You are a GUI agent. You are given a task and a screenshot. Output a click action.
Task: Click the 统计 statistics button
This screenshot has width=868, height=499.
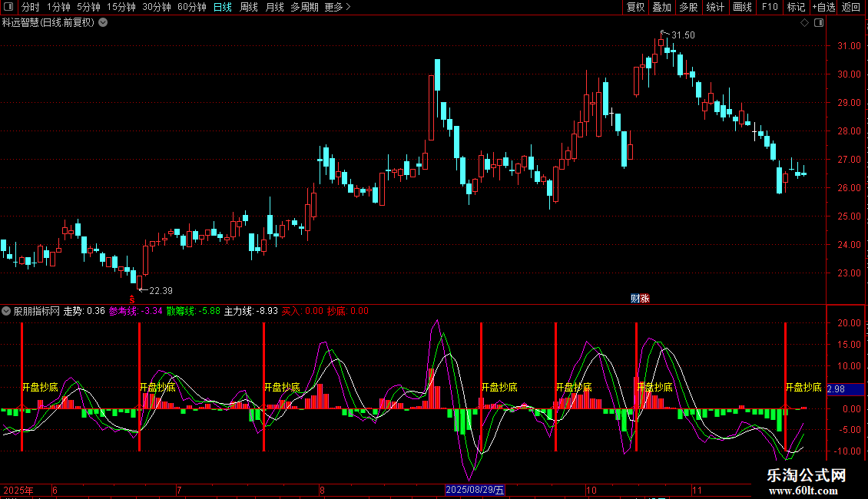point(714,7)
